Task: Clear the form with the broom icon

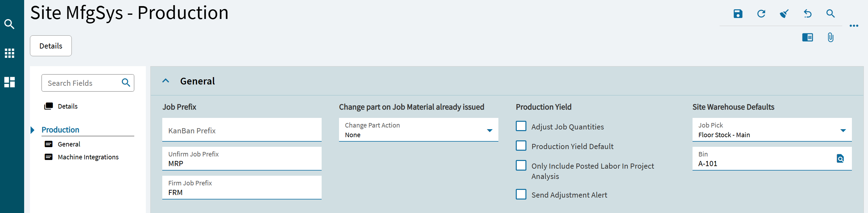Action: coord(784,14)
